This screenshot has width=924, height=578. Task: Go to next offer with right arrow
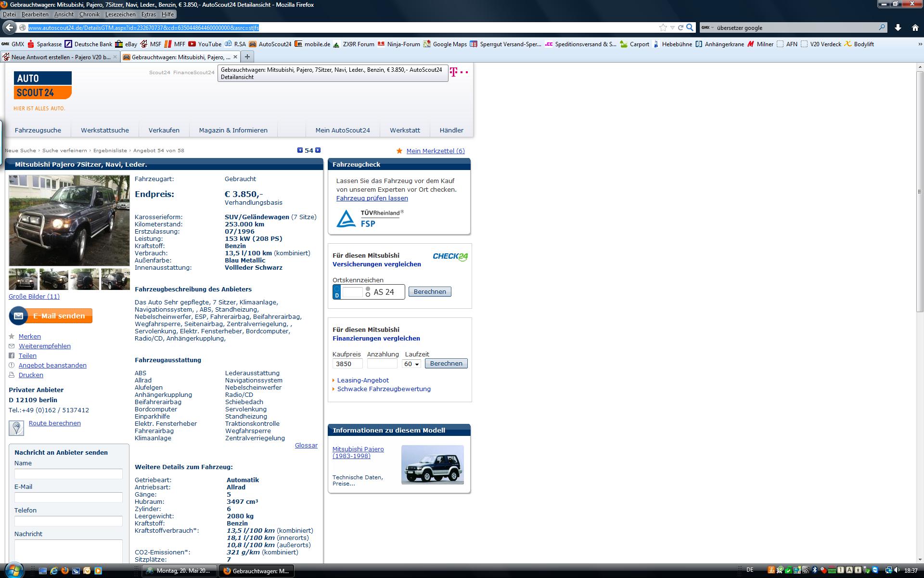318,150
